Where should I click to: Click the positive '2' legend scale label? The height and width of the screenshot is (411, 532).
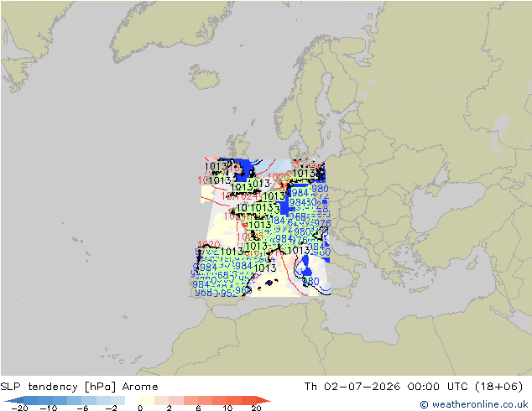169,408
